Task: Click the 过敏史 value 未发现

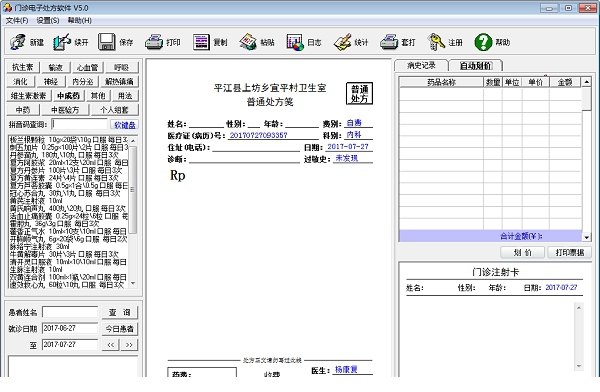Action: tap(347, 158)
